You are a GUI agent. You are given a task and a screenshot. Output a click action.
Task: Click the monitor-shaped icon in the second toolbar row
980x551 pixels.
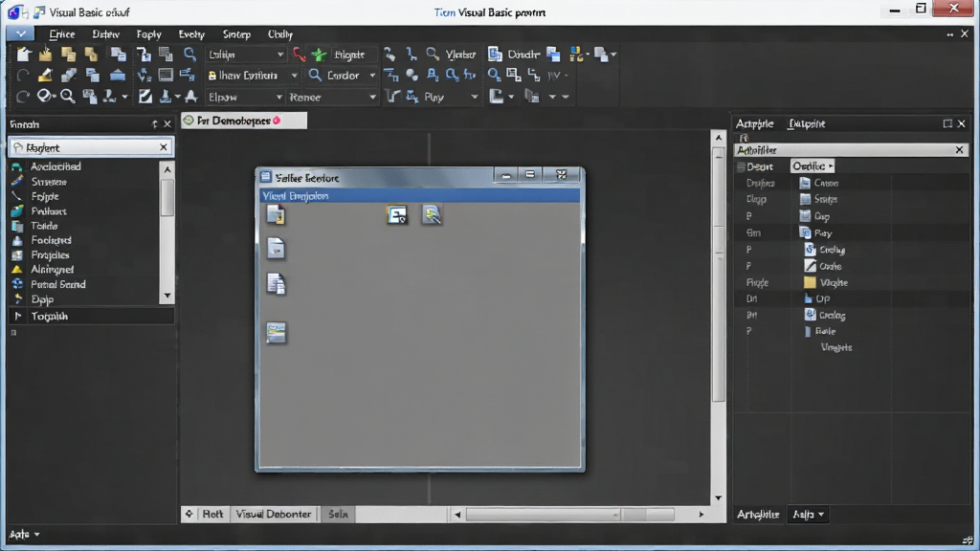166,76
